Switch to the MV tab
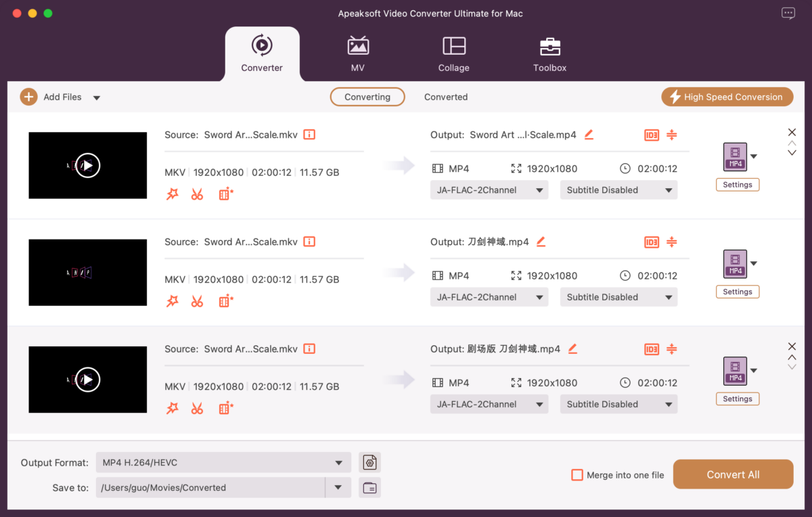Viewport: 812px width, 517px height. [358, 53]
